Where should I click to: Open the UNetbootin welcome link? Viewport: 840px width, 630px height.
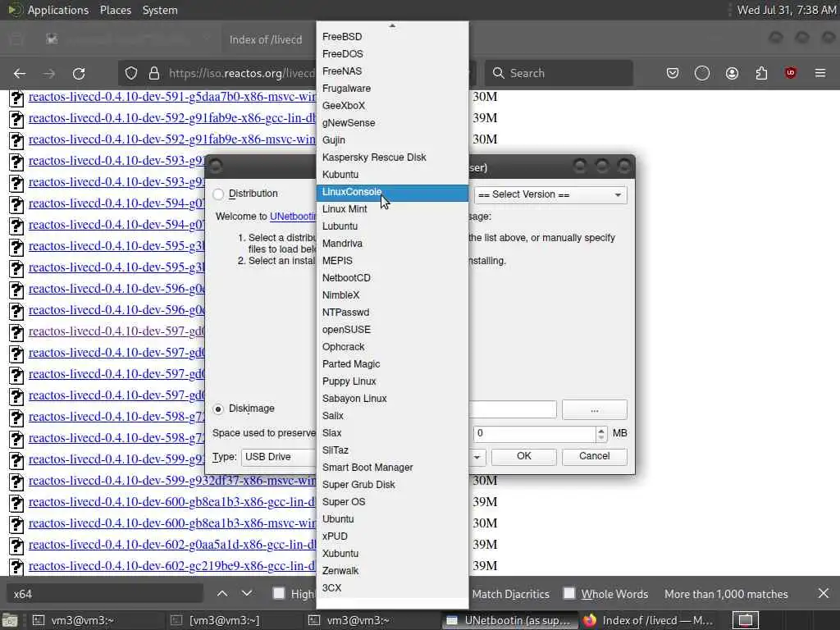293,217
